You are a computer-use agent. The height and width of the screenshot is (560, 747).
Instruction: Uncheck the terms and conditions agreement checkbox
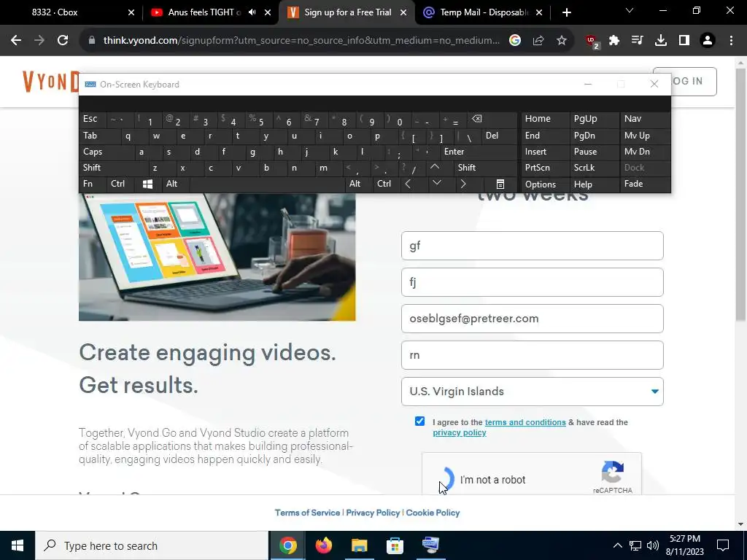click(419, 421)
